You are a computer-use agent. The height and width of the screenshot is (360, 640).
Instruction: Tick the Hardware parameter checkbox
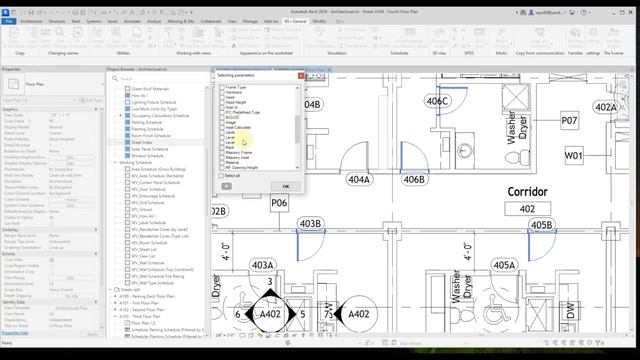coord(222,92)
